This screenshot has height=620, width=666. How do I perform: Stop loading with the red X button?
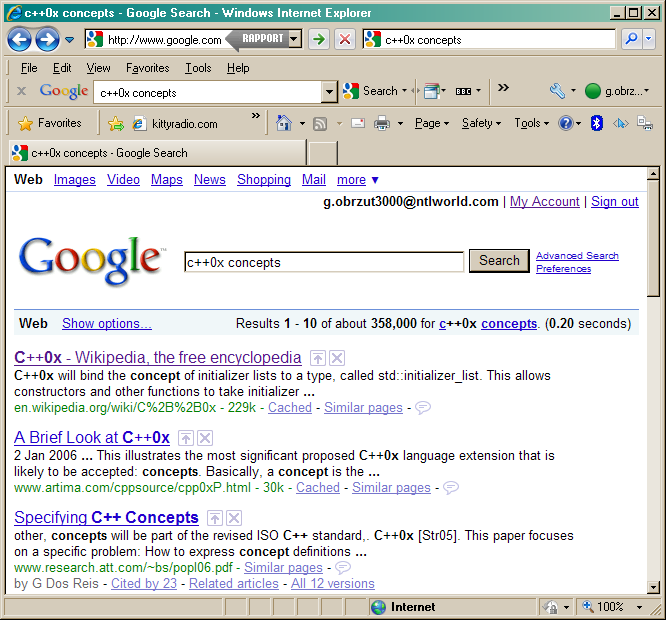pos(345,40)
